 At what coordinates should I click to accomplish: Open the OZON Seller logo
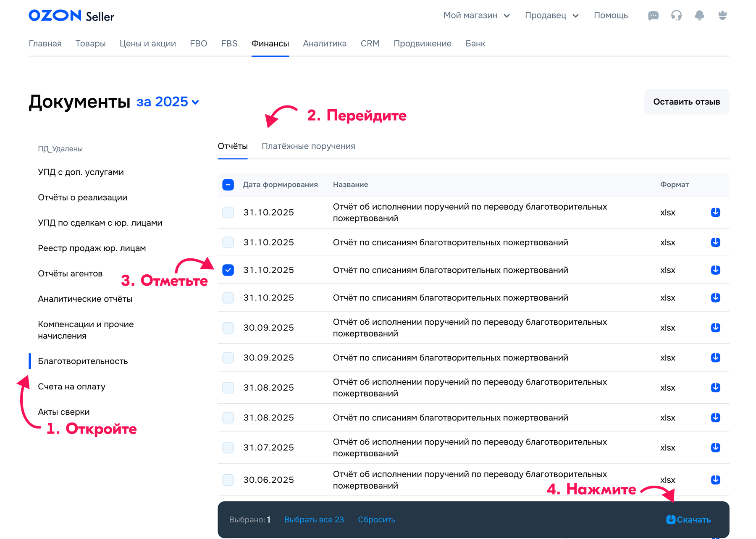click(71, 16)
